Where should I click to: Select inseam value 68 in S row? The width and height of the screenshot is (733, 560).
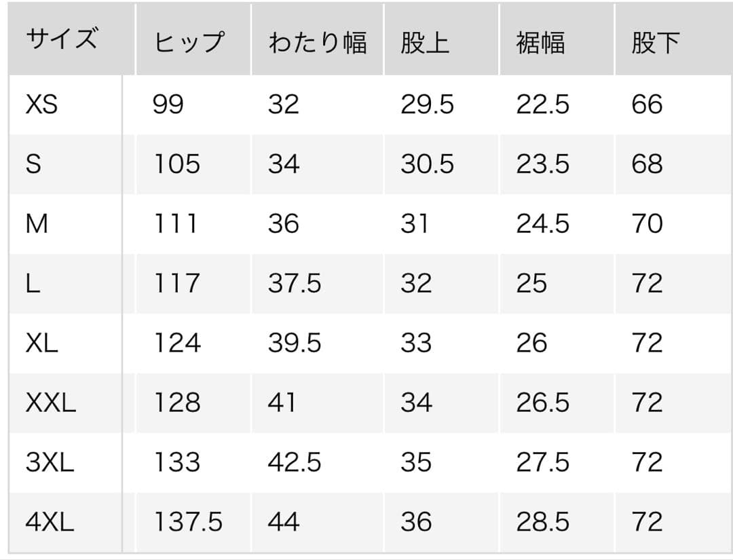pyautogui.click(x=647, y=164)
